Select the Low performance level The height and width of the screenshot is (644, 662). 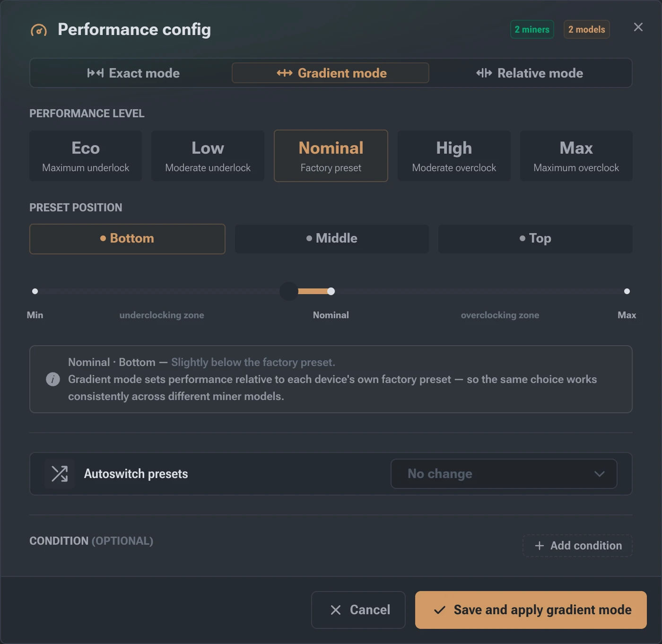(208, 156)
